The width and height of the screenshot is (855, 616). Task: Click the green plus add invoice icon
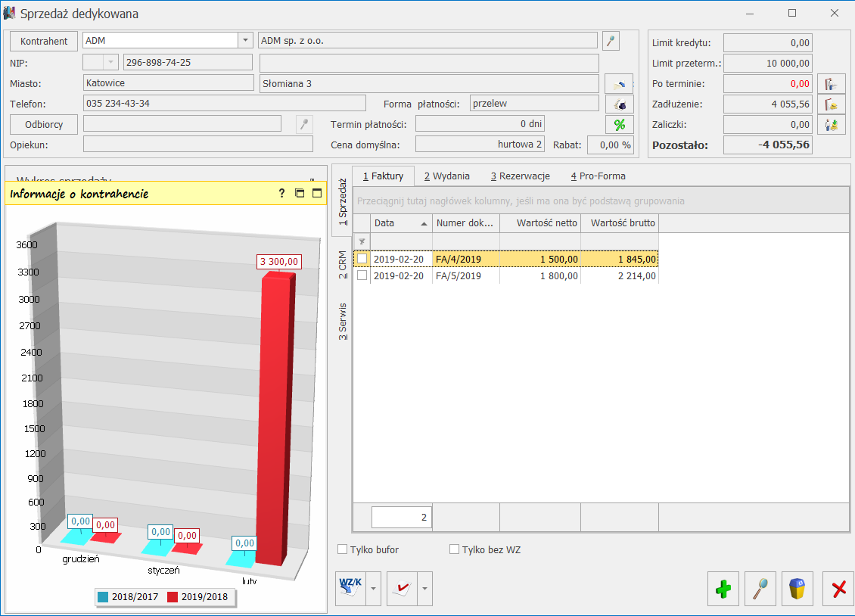[x=723, y=589]
